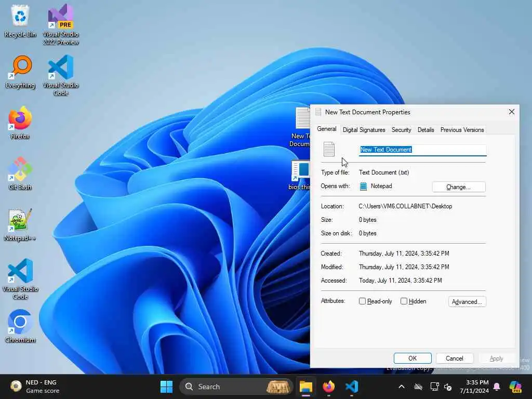Open the Copilot Preview taskbar icon
The image size is (532, 399).
(x=516, y=387)
